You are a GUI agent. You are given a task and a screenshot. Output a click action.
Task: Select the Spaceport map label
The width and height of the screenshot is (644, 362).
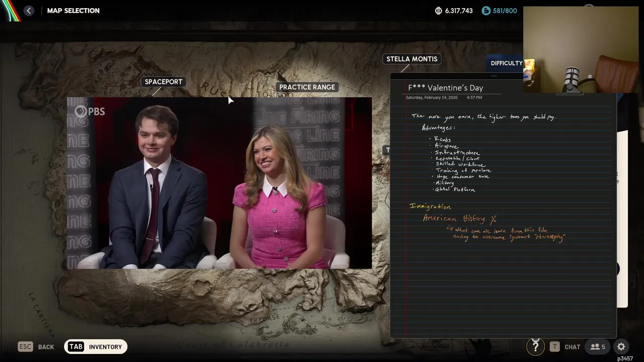(164, 81)
